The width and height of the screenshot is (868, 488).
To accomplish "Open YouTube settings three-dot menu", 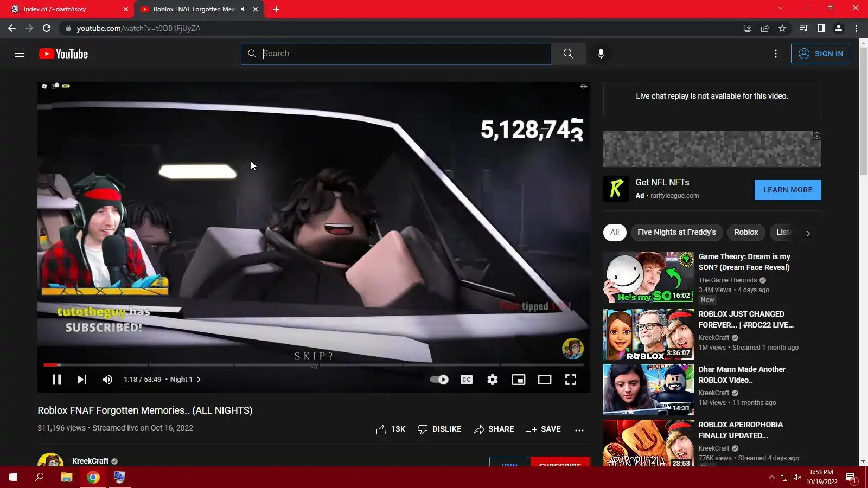I will [x=775, y=54].
